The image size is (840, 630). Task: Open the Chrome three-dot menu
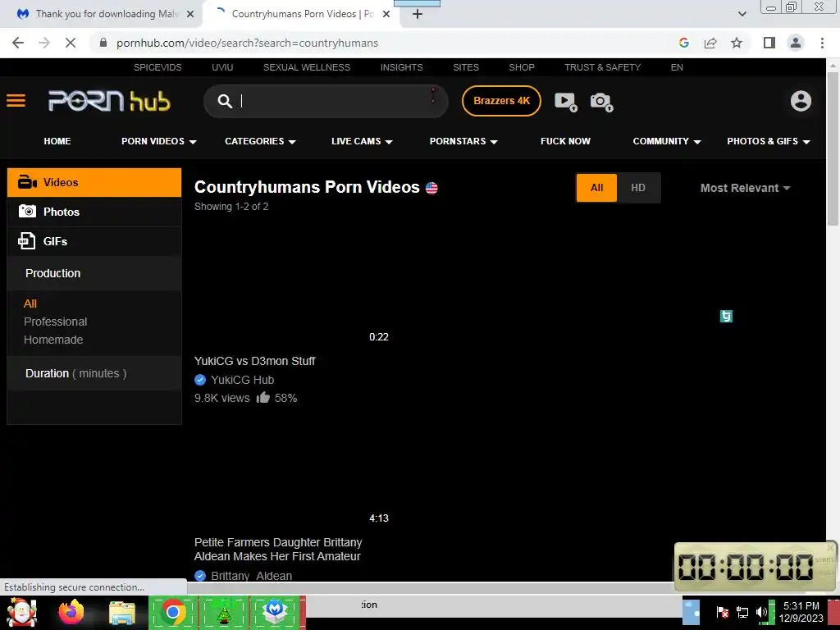[x=822, y=43]
